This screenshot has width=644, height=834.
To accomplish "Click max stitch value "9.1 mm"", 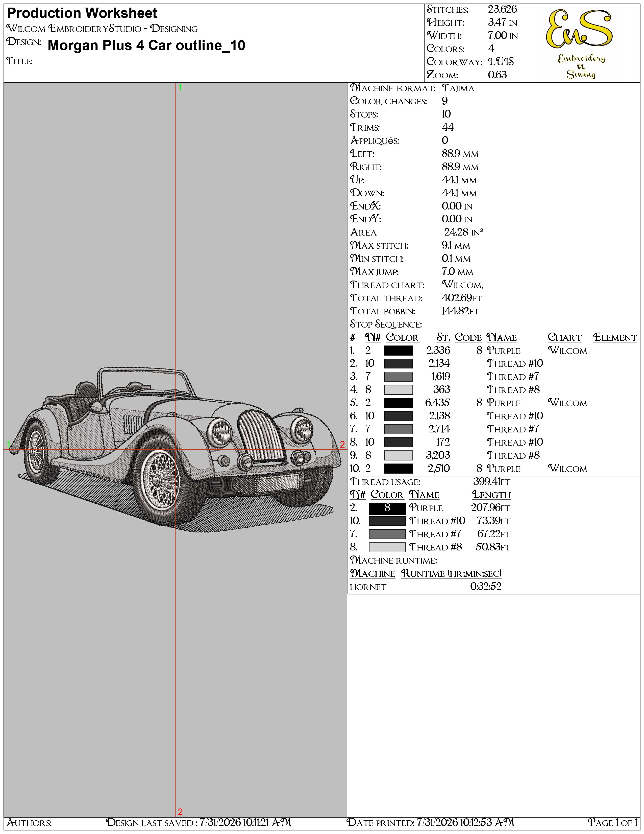I will pos(456,246).
